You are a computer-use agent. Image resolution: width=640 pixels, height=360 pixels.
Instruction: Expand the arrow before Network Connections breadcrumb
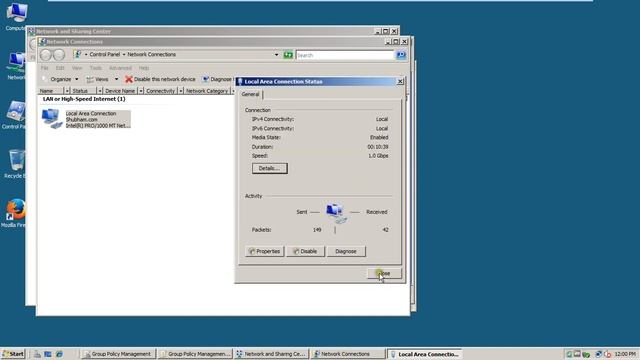click(x=124, y=54)
